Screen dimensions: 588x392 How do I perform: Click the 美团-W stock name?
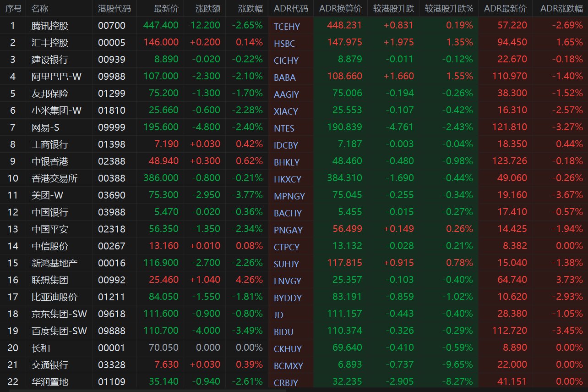click(48, 195)
